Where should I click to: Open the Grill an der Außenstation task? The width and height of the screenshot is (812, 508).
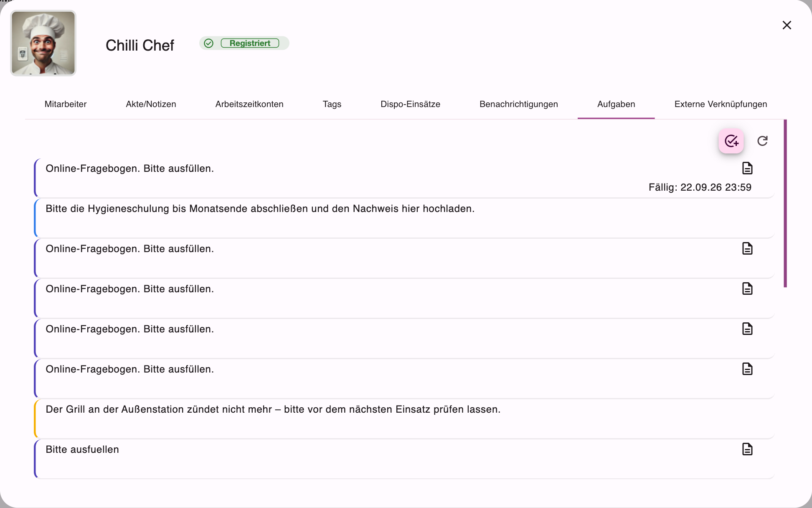click(x=404, y=418)
